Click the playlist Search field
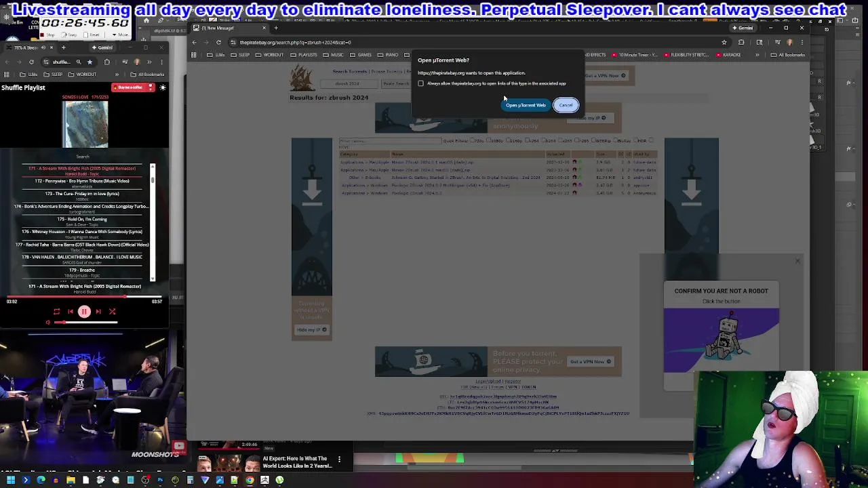The image size is (868, 488). pyautogui.click(x=83, y=157)
